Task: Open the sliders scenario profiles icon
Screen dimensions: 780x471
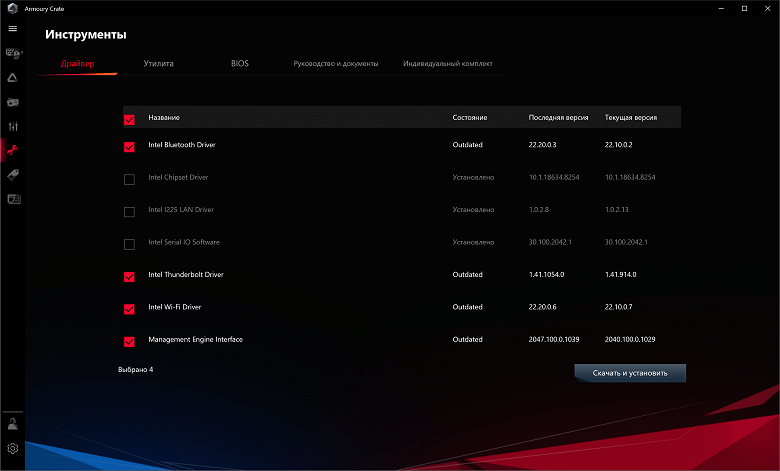Action: [13, 126]
